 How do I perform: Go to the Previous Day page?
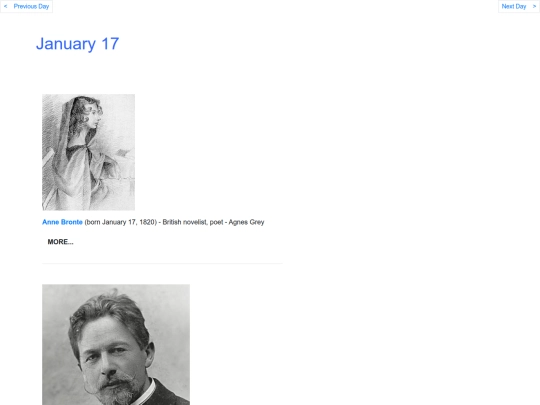click(27, 6)
